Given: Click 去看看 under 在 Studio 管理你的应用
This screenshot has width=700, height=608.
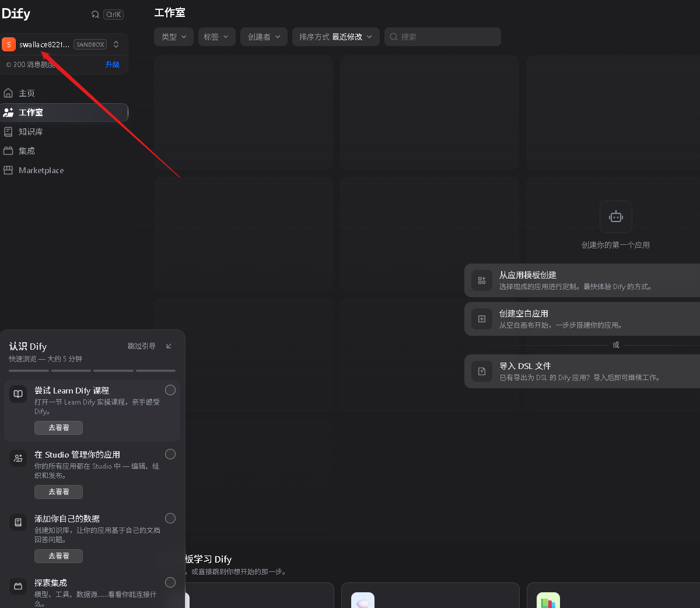Looking at the screenshot, I should [58, 492].
